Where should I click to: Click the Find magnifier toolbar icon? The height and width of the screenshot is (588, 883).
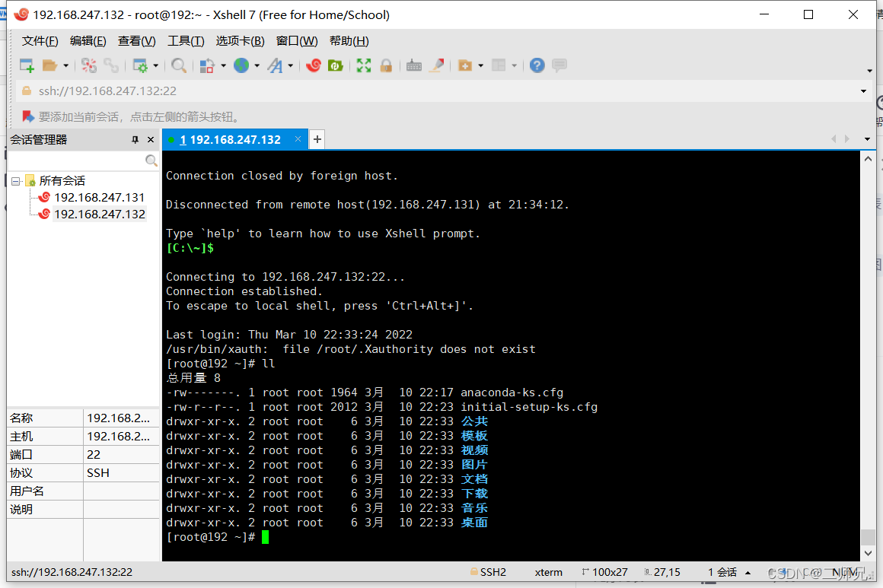[179, 65]
